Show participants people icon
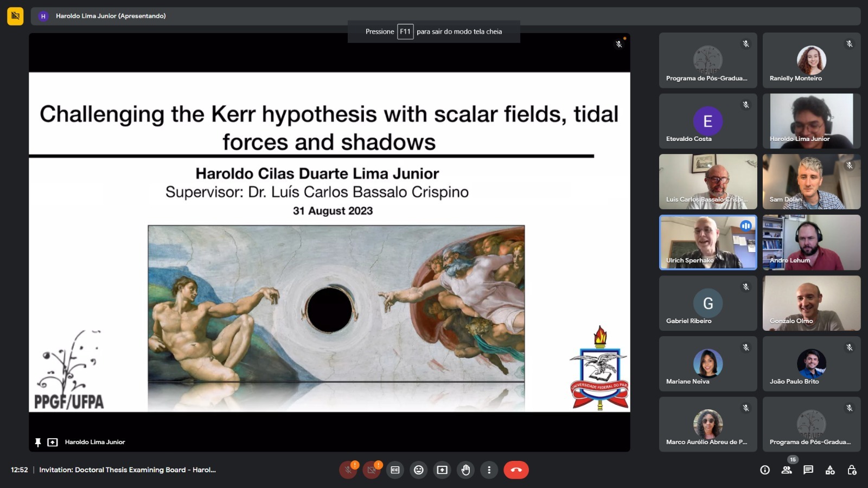 [787, 470]
